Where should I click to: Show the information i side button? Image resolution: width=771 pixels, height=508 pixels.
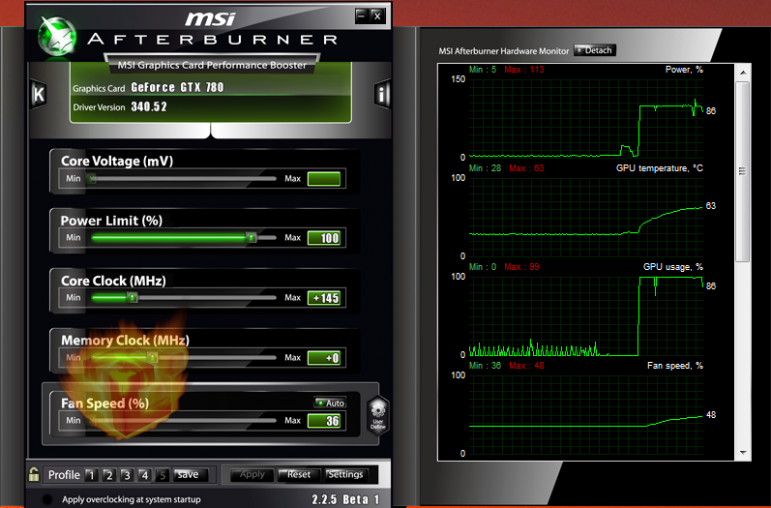pos(382,93)
